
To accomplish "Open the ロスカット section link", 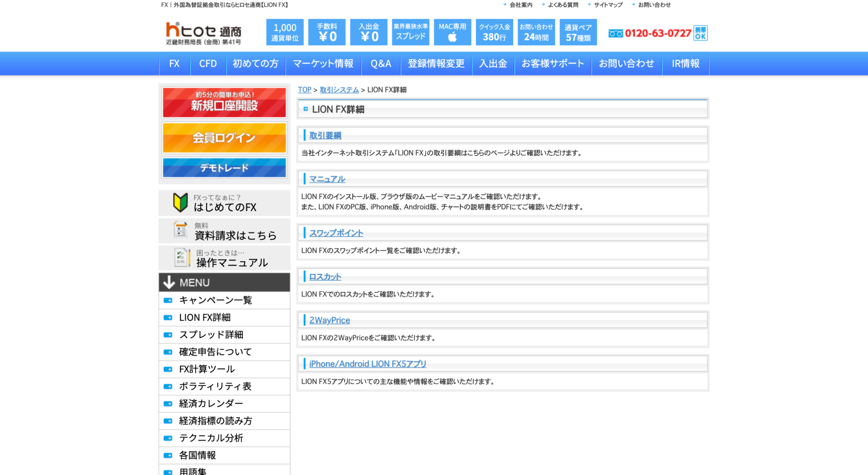I will pos(325,277).
